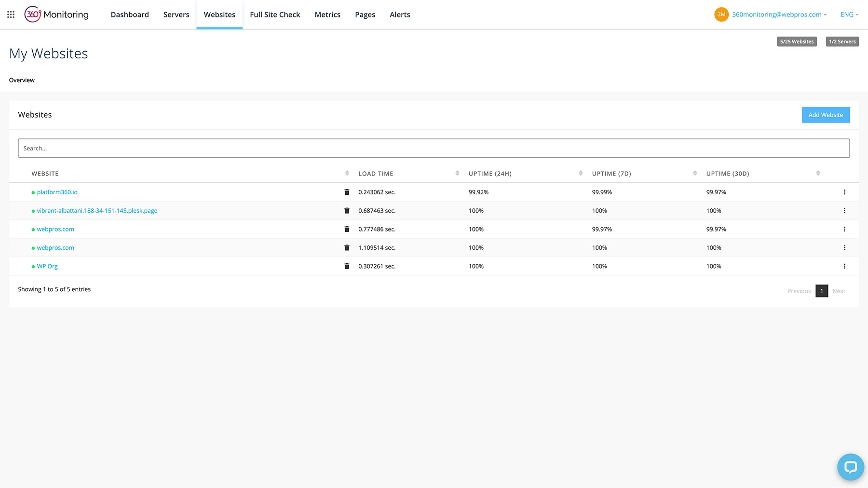Click the Add Website button
The image size is (868, 488).
point(826,115)
